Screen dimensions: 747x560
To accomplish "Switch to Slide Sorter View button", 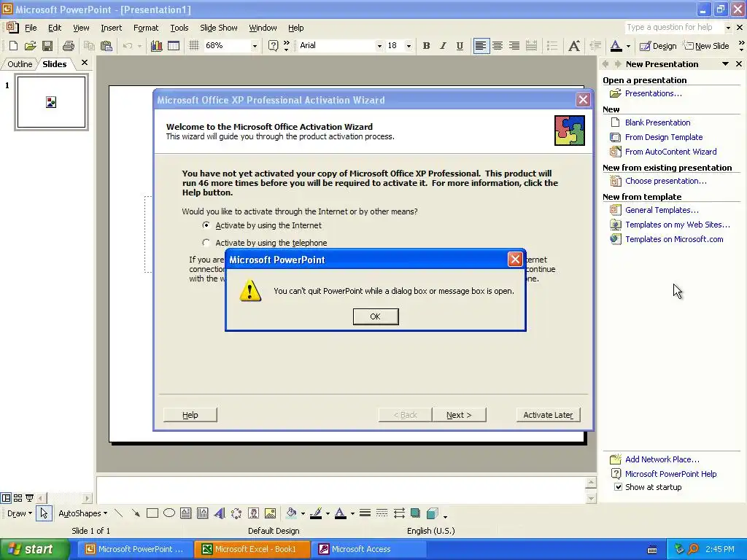I will point(18,498).
